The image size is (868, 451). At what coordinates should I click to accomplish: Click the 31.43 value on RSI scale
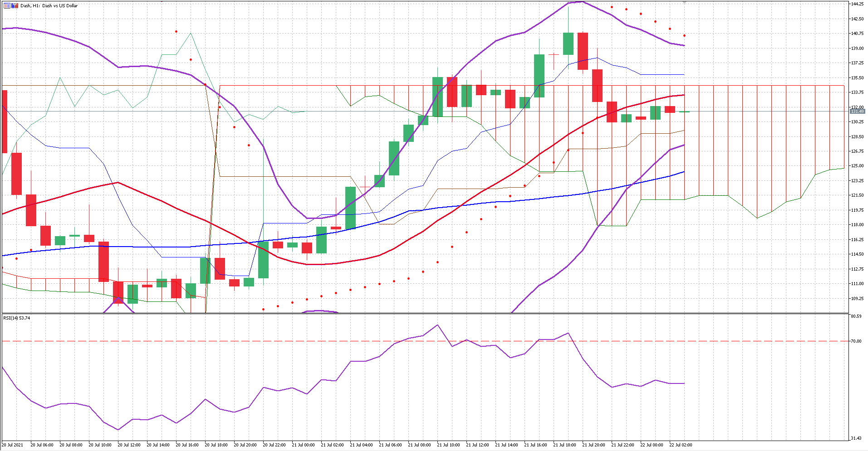pos(856,438)
